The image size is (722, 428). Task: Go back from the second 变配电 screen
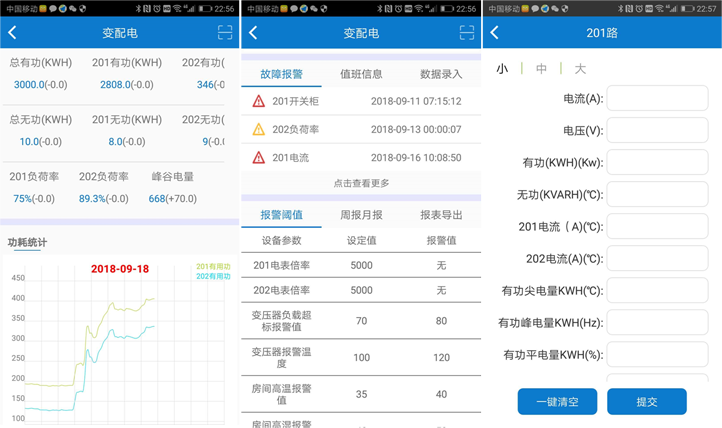[253, 33]
